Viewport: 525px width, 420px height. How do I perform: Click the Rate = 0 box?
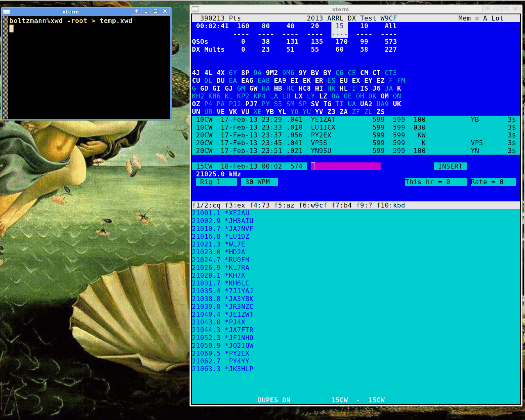493,182
